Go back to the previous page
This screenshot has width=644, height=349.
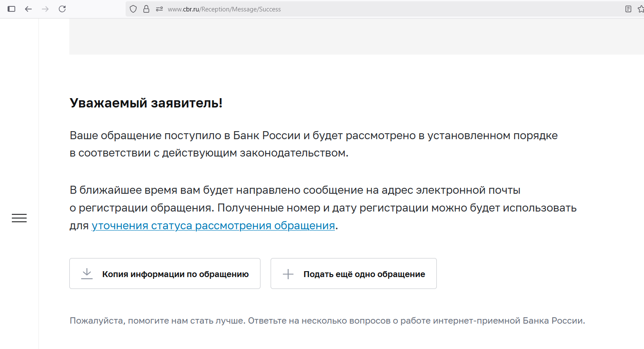(28, 9)
